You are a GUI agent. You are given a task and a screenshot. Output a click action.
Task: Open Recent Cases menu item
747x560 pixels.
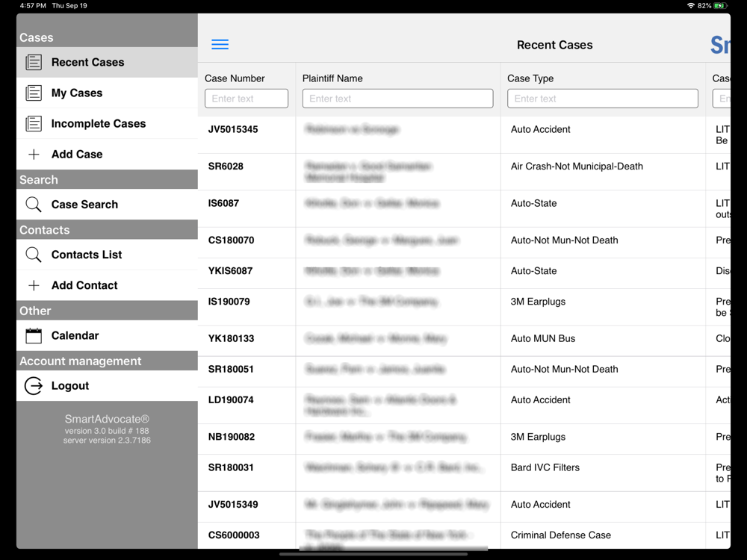tap(107, 63)
